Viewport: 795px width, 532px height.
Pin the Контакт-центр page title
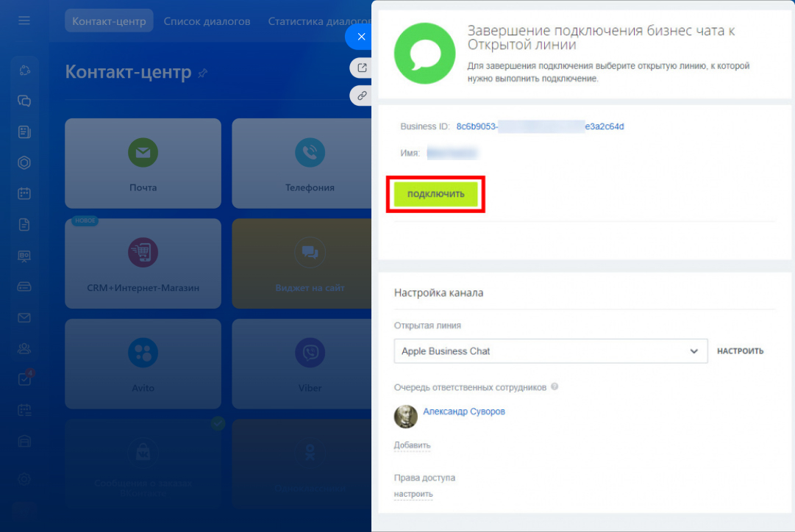(x=203, y=73)
